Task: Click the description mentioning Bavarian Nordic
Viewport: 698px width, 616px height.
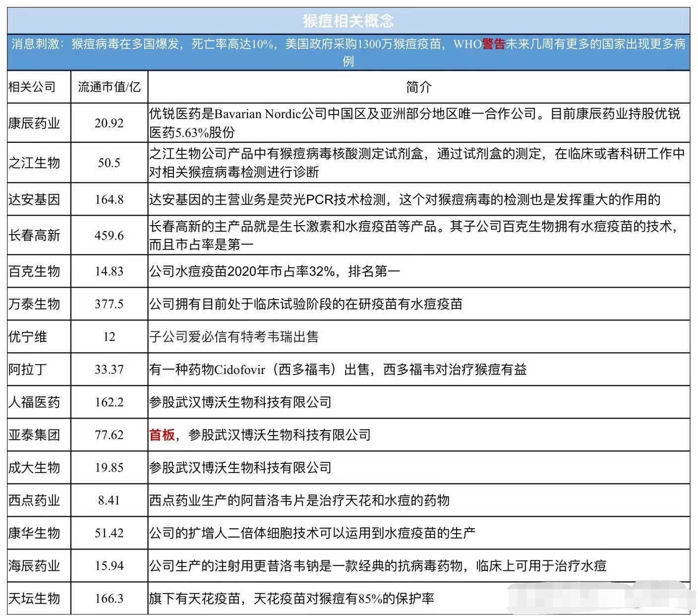Action: pyautogui.click(x=415, y=123)
